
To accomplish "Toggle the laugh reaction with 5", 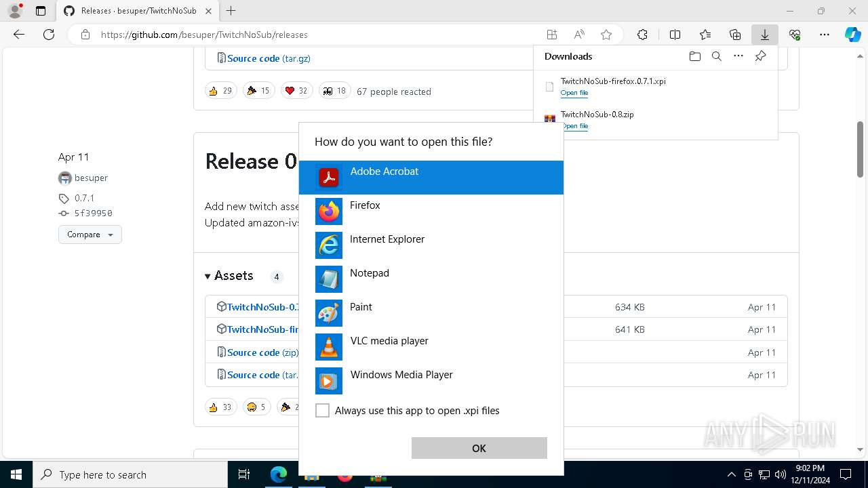I will [256, 407].
